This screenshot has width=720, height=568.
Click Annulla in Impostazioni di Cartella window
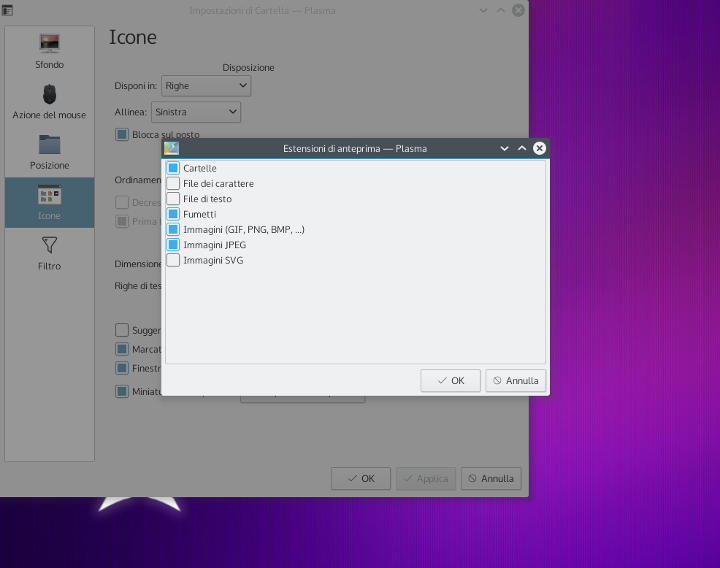point(491,478)
